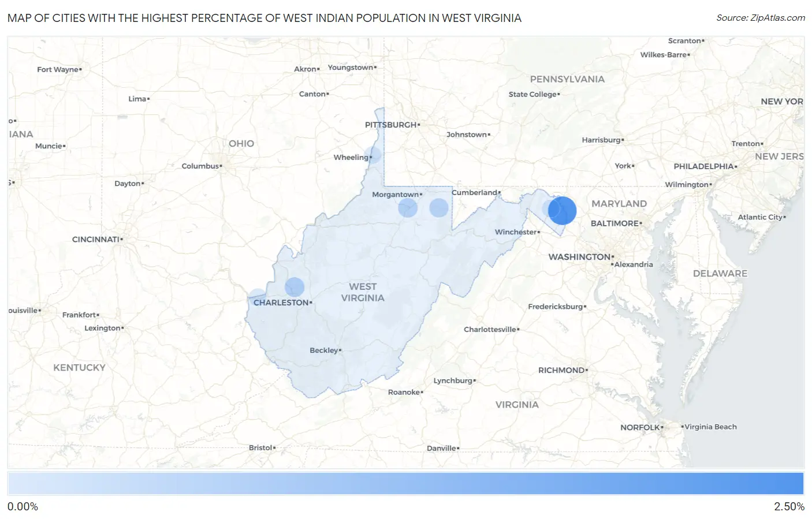Image resolution: width=812 pixels, height=519 pixels.
Task: Click the Fort Wayne city label
Action: (58, 70)
